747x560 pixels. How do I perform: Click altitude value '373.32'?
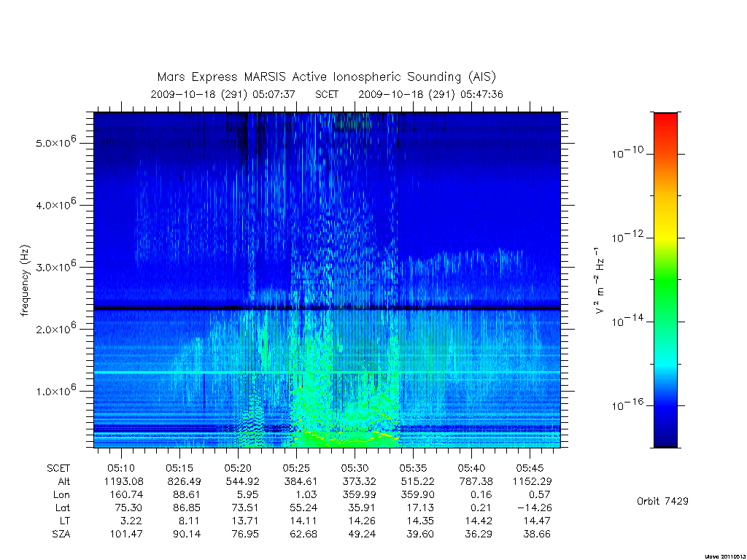(359, 481)
